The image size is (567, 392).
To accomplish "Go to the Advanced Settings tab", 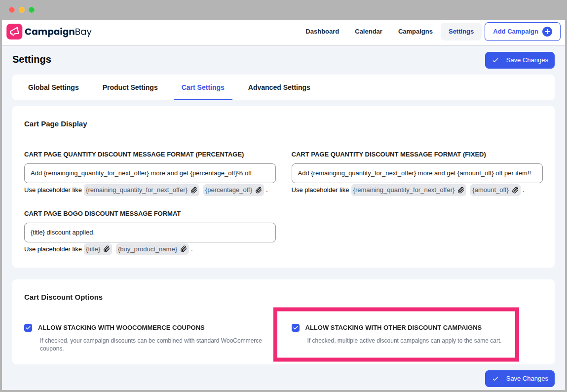I will pyautogui.click(x=279, y=87).
